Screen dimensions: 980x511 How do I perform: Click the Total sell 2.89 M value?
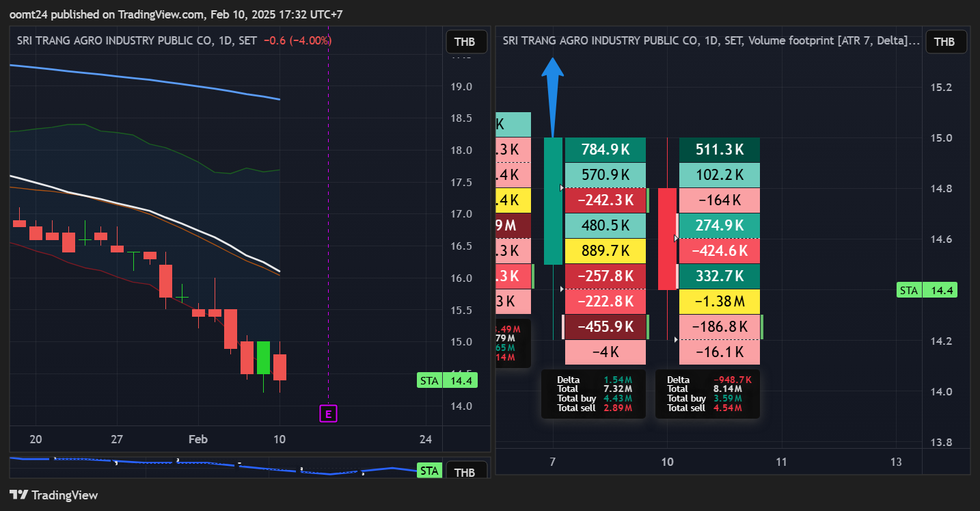[618, 408]
